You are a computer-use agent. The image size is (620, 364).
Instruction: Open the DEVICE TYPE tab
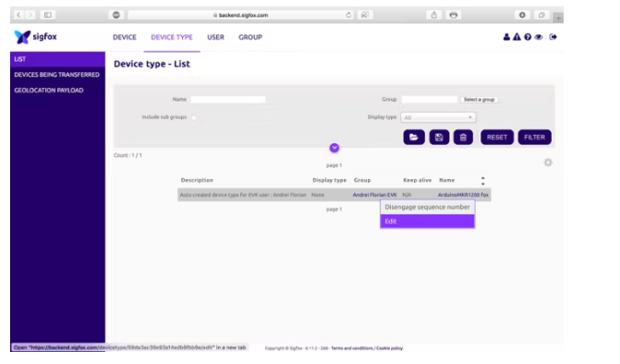172,37
